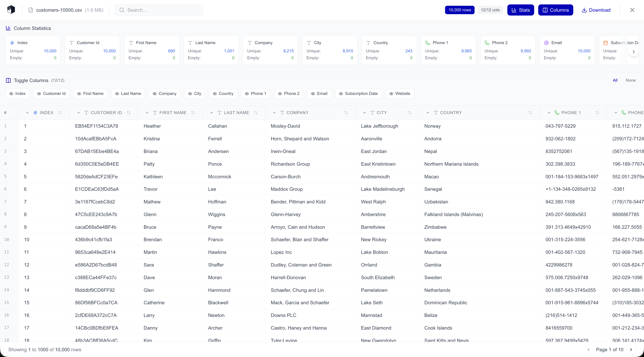Click the sort arrows on Index column

(x=60, y=113)
